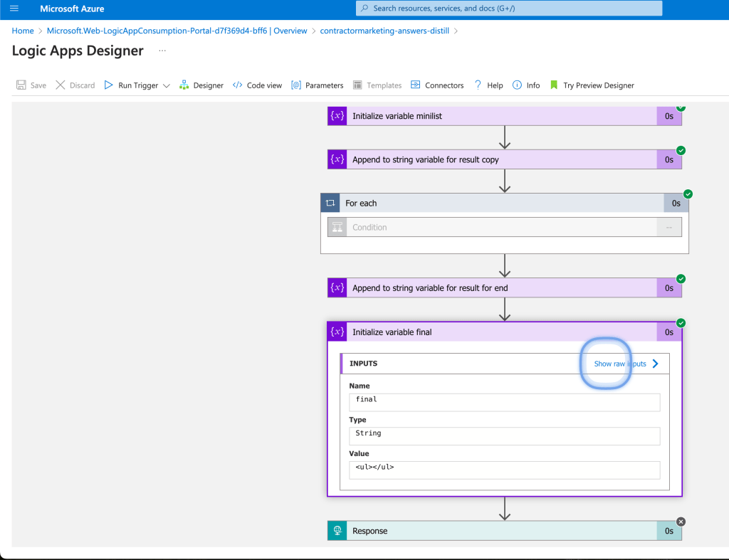Expand Append to string variable for result copy
This screenshot has height=560, width=729.
coord(505,159)
